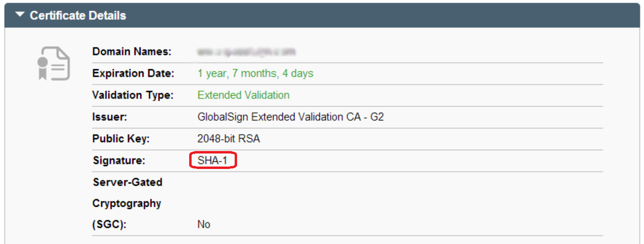The height and width of the screenshot is (244, 644).
Task: Click the Certificate Details header title
Action: point(77,15)
